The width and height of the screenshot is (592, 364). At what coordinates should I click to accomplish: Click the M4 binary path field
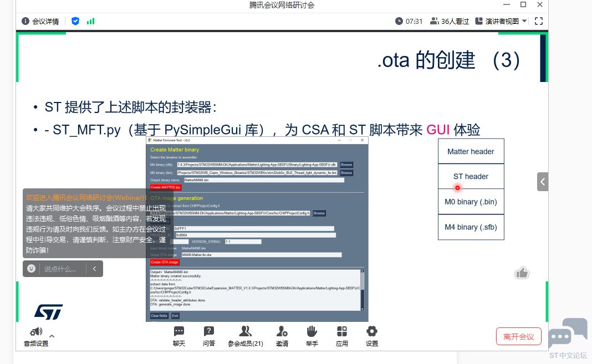pyautogui.click(x=257, y=165)
